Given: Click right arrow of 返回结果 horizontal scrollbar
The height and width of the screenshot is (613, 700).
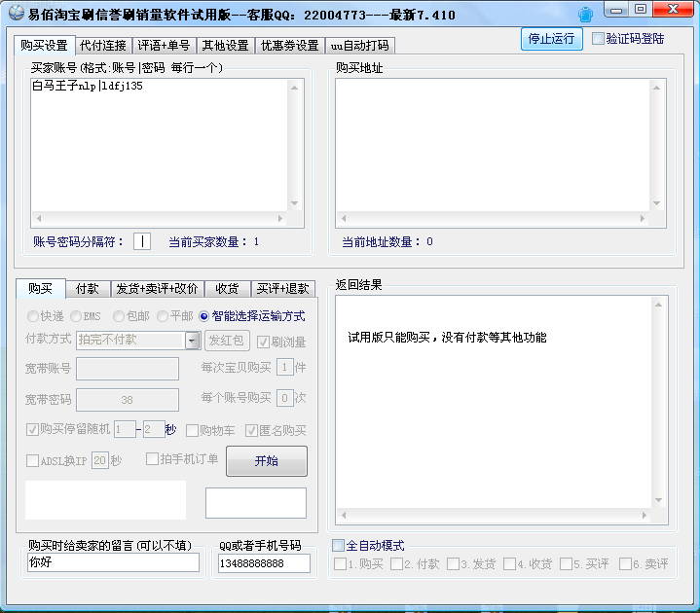Looking at the screenshot, I should (x=645, y=515).
